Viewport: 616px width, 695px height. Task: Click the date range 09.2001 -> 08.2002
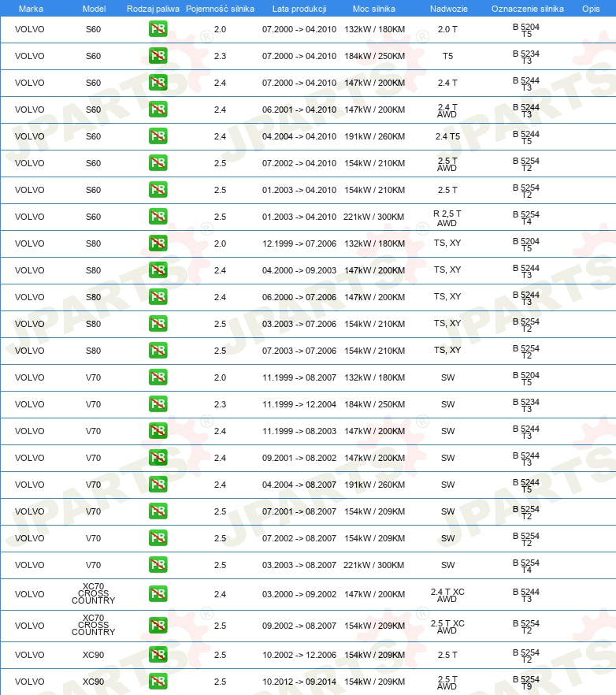tap(299, 459)
